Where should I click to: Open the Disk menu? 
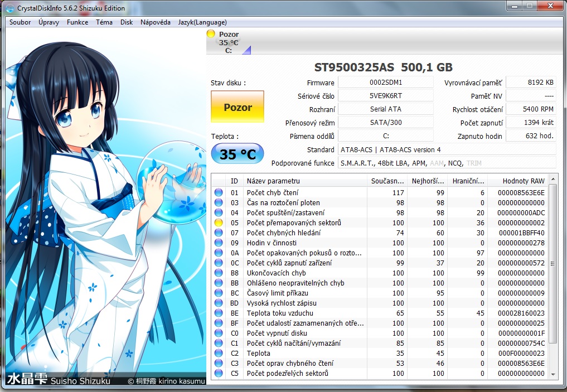point(127,22)
